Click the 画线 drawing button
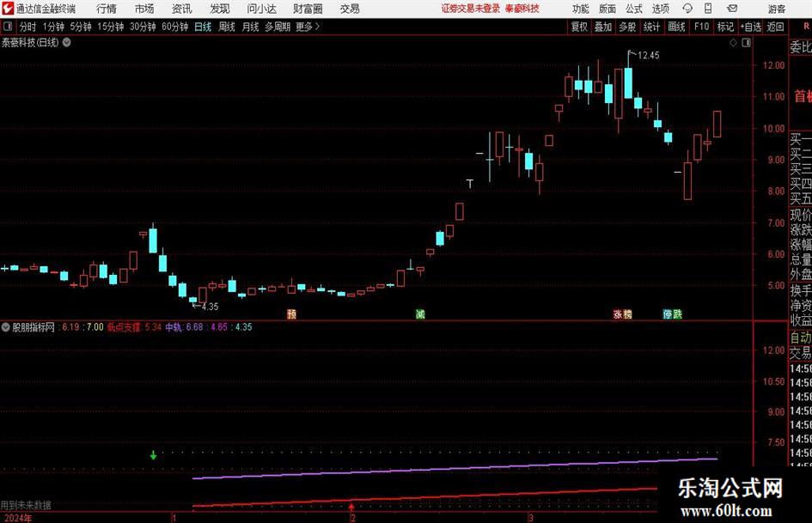This screenshot has width=812, height=523. (676, 27)
